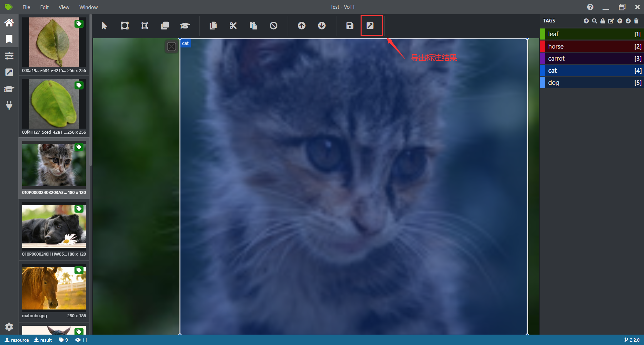Save the project with the save icon

coord(349,25)
